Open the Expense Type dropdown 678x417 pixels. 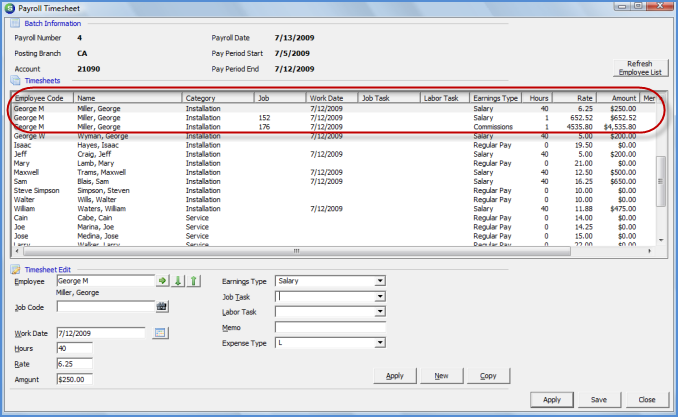coord(380,343)
